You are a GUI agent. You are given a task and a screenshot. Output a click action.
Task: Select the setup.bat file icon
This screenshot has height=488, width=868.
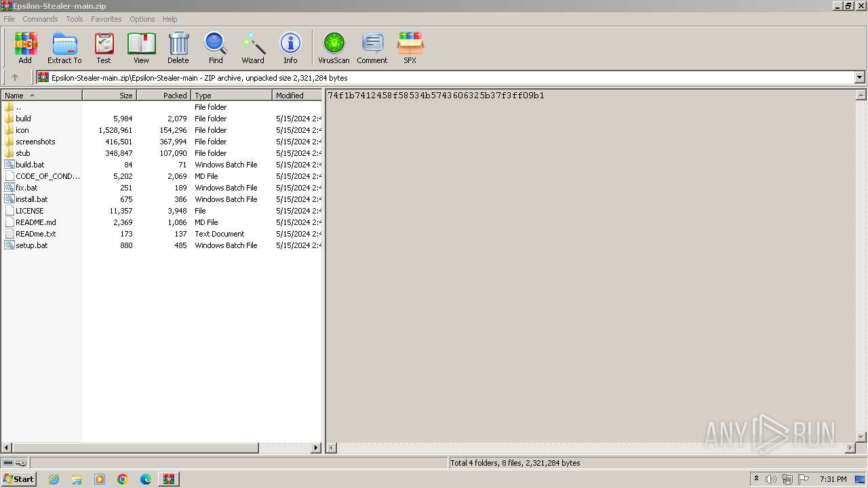9,245
